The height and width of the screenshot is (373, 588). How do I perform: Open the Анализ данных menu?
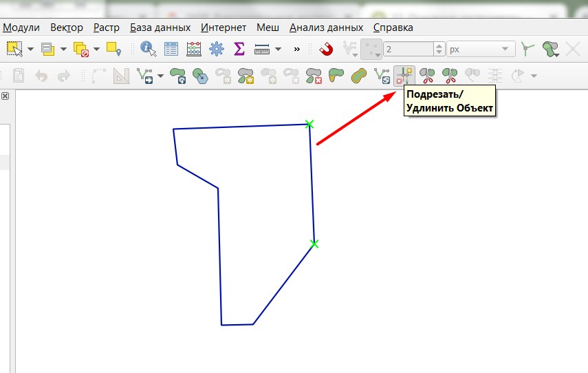tap(326, 28)
